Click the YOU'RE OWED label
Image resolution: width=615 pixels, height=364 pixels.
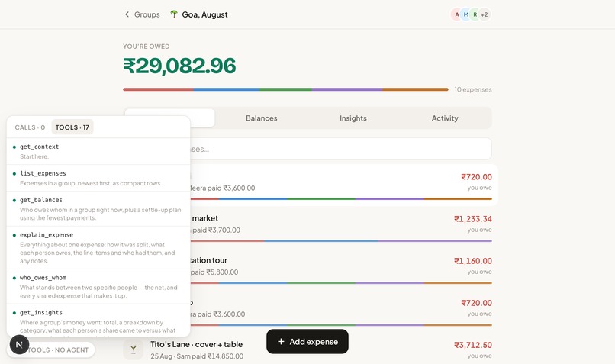click(x=147, y=47)
